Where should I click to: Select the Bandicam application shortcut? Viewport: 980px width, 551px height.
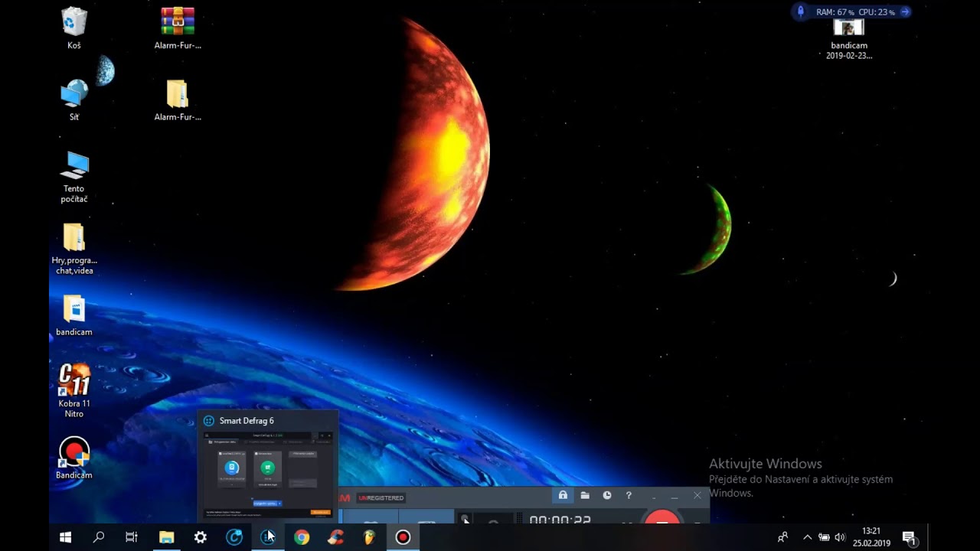pyautogui.click(x=74, y=458)
